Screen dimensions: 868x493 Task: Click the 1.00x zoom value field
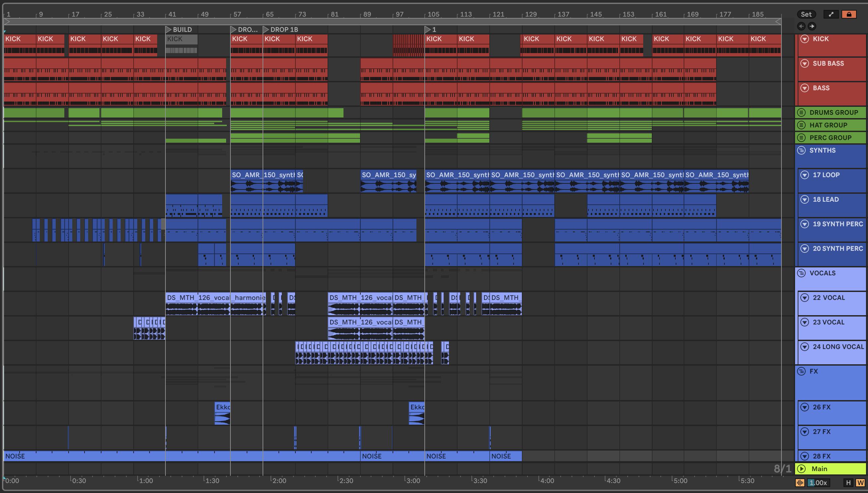click(x=819, y=482)
